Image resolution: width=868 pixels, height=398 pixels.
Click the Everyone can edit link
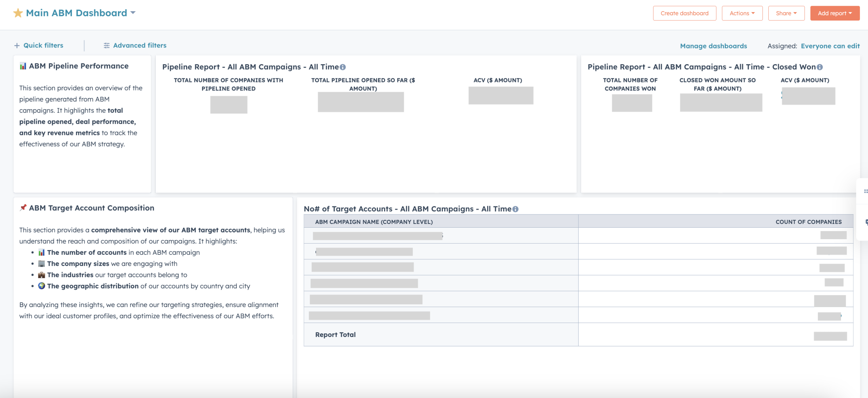coord(830,46)
